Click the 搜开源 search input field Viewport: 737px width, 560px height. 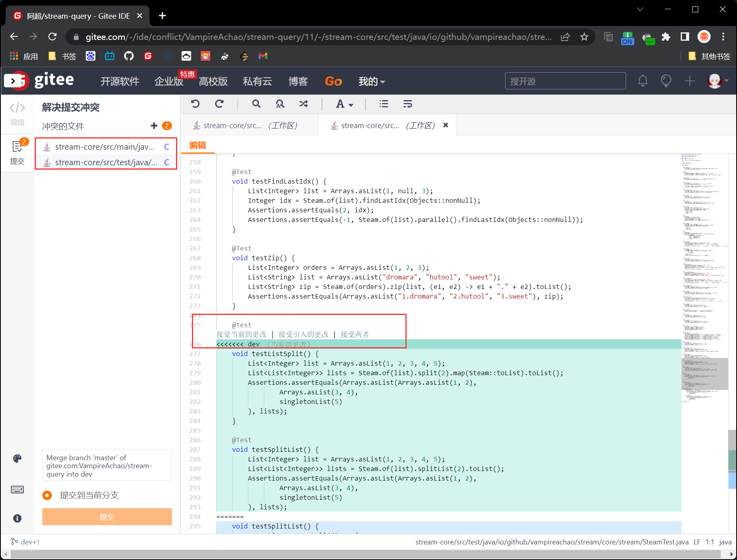click(565, 81)
